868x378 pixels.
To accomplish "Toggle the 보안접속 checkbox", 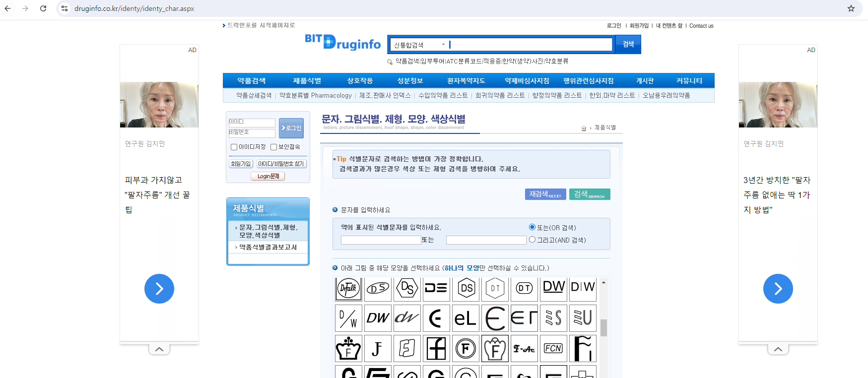I will pyautogui.click(x=273, y=147).
